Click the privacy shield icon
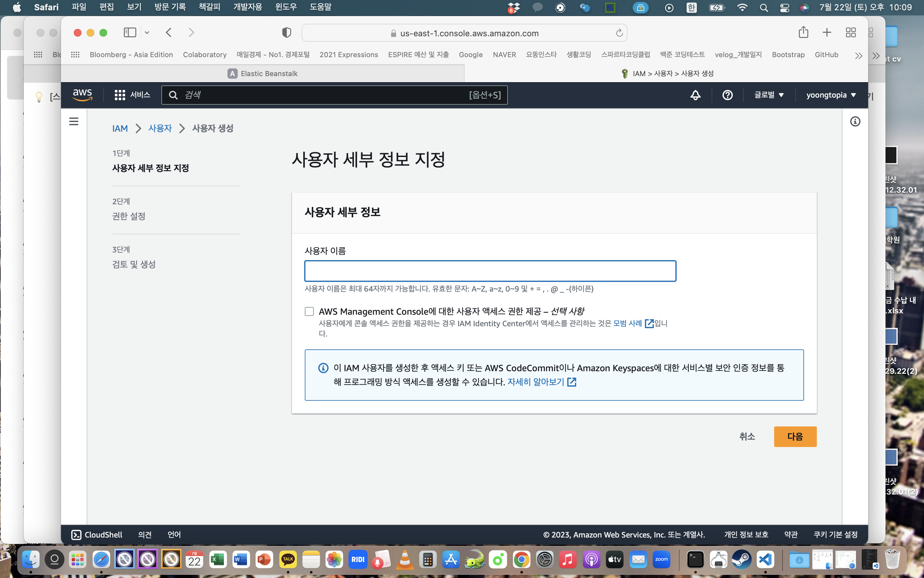The width and height of the screenshot is (924, 578). pyautogui.click(x=287, y=32)
